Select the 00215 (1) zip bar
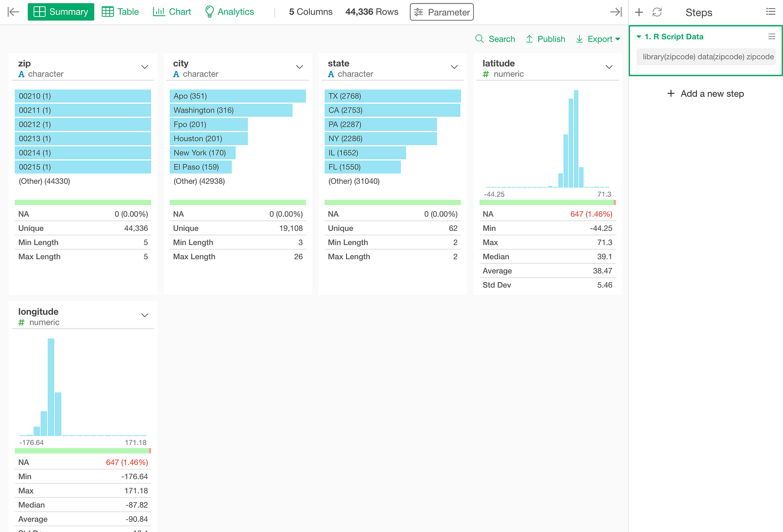The image size is (783, 532). point(83,167)
